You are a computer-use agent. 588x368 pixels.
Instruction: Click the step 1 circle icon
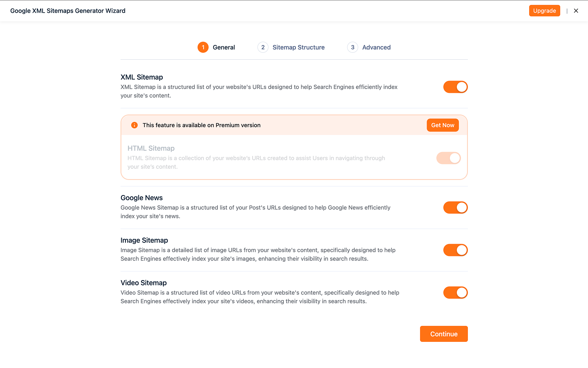203,47
